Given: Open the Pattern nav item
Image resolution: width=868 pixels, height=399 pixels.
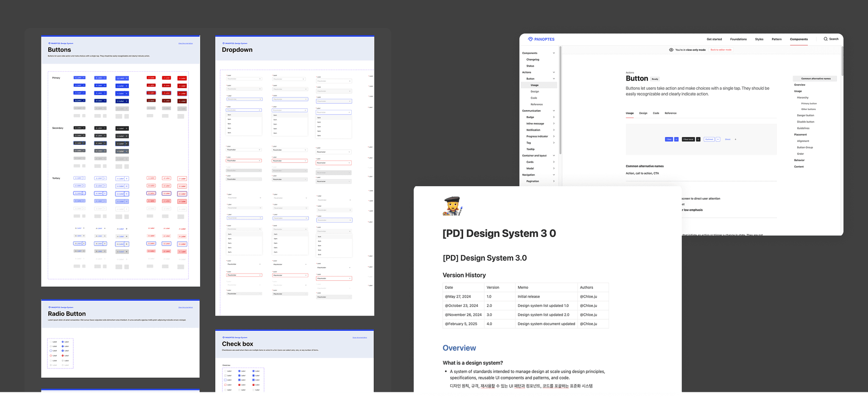Looking at the screenshot, I should [x=776, y=39].
